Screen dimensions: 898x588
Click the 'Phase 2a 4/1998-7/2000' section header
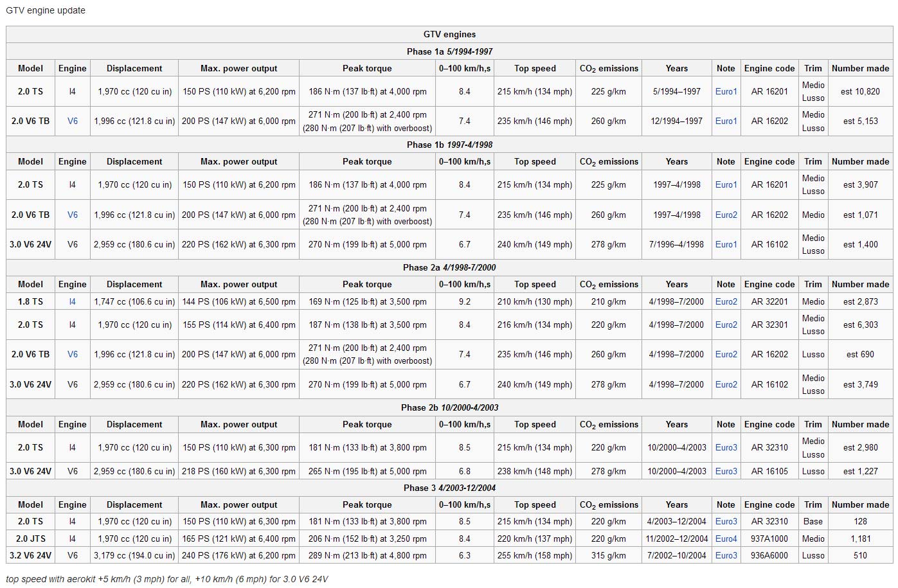pos(449,267)
